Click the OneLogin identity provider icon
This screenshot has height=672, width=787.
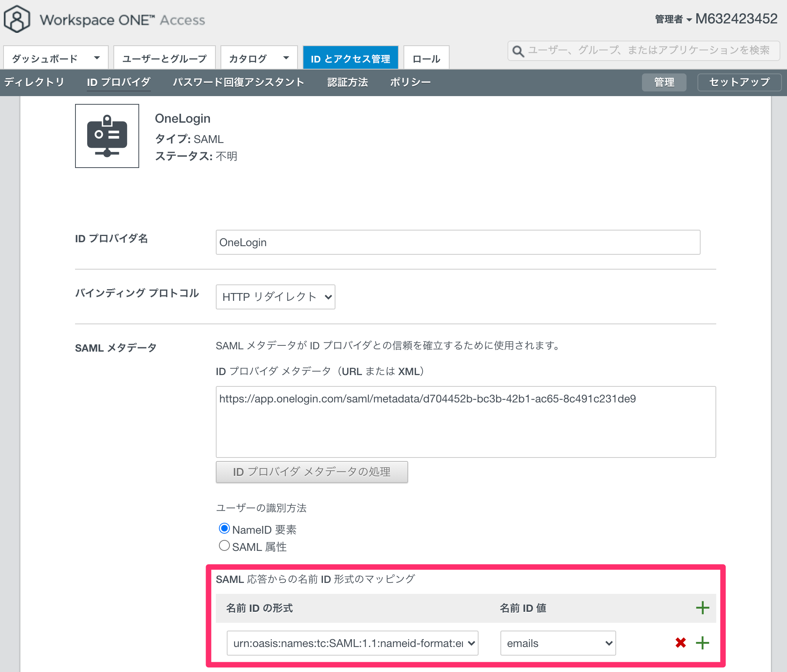107,136
